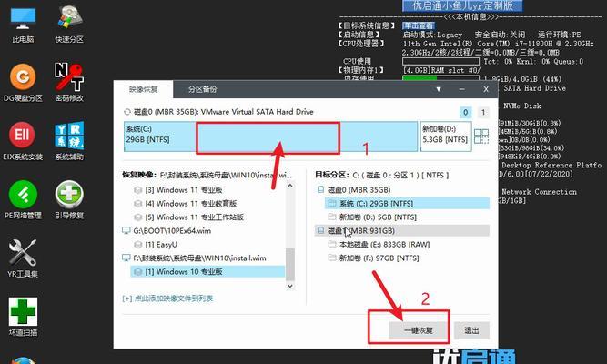The image size is (607, 364).
Task: Select the 新加卷(D:) 5.3GB partition block
Action: pos(446,136)
